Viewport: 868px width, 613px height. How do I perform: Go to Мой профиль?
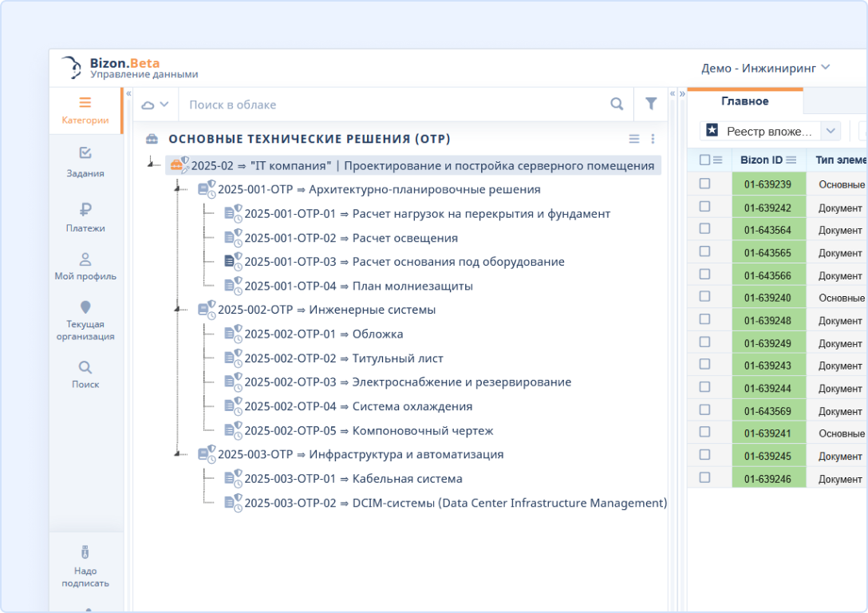tap(85, 267)
